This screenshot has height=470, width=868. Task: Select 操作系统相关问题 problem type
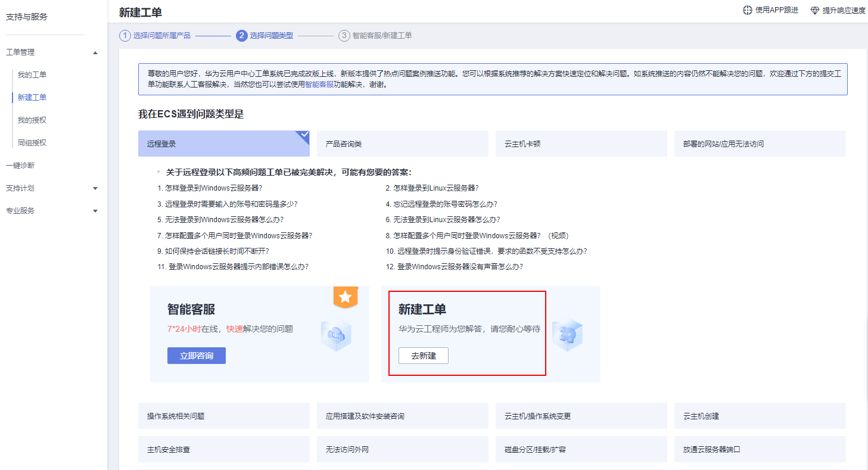(224, 416)
